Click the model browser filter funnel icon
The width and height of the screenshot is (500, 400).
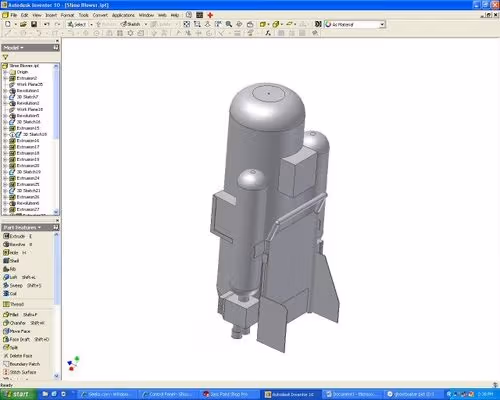pos(5,57)
